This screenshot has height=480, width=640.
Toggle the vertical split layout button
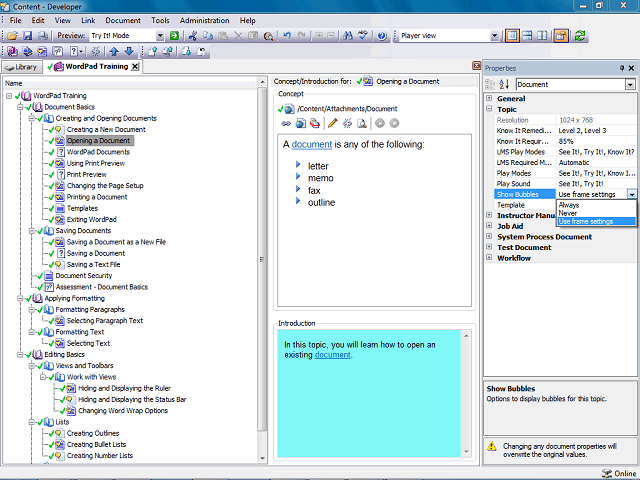[542, 36]
